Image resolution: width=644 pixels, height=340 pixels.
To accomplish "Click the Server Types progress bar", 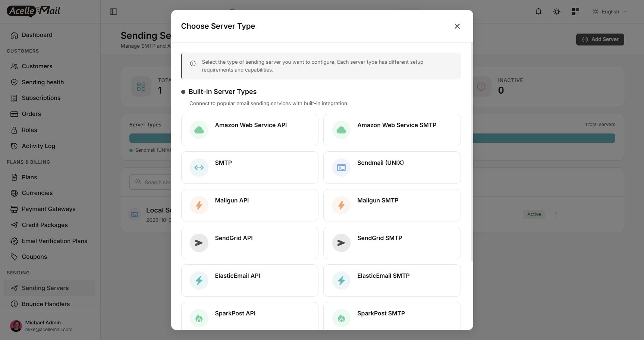I will point(544,138).
